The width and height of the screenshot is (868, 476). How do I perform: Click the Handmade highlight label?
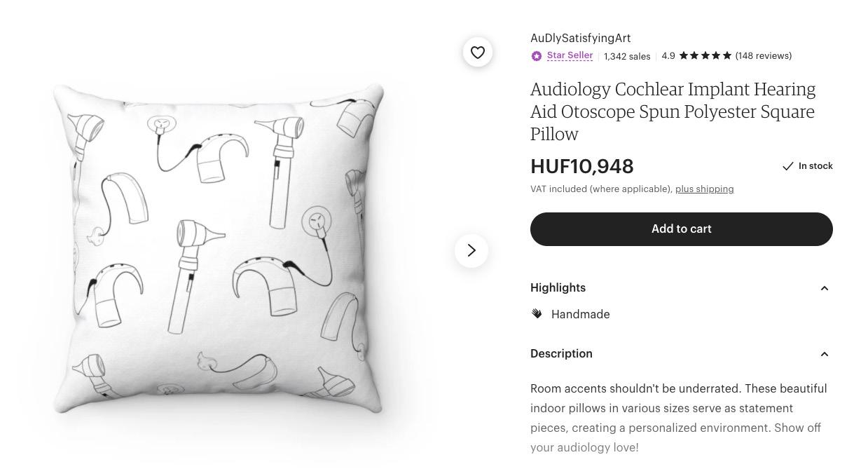[x=580, y=315]
